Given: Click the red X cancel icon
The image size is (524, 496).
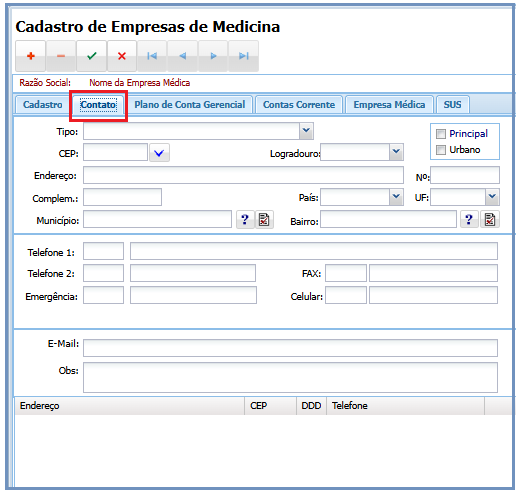Looking at the screenshot, I should pos(122,56).
